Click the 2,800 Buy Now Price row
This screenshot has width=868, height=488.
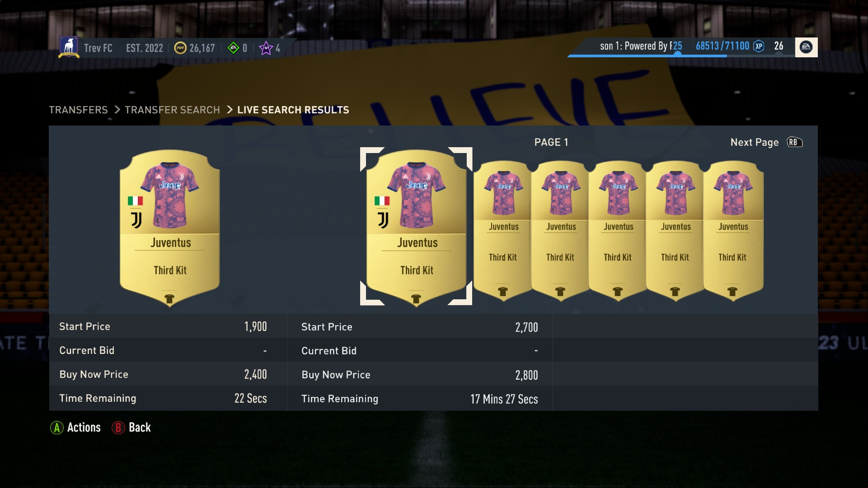pyautogui.click(x=420, y=375)
